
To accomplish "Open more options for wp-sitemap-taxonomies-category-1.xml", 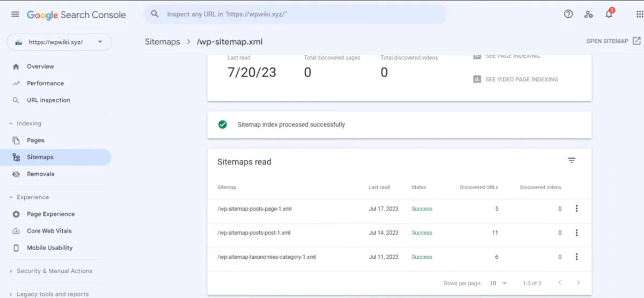I will click(x=576, y=257).
